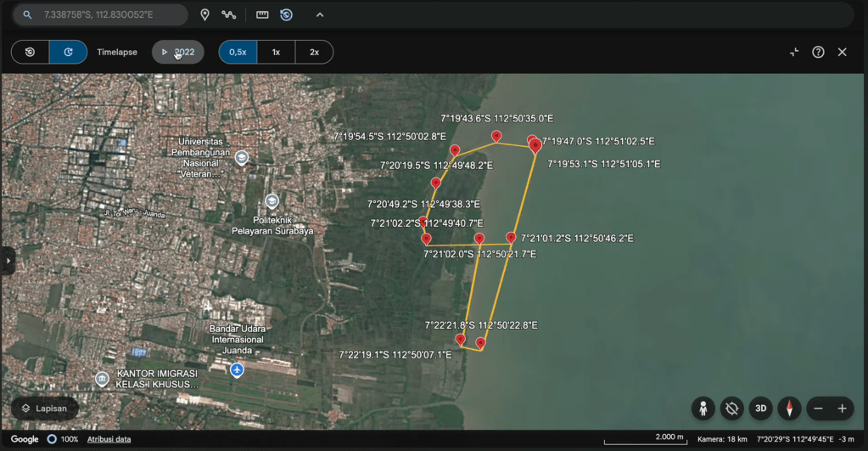Set playback speed to 0,5x

[x=238, y=52]
